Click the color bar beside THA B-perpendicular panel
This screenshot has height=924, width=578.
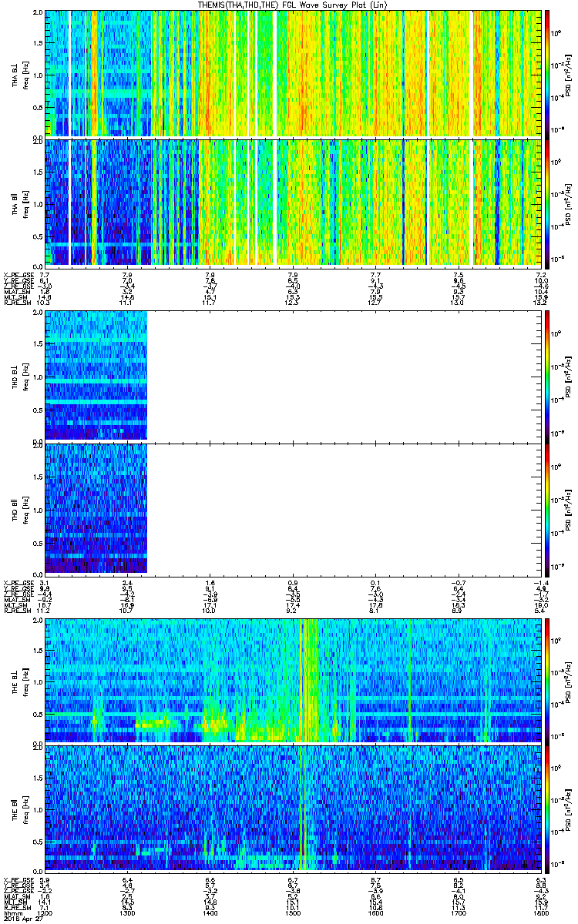pyautogui.click(x=547, y=73)
